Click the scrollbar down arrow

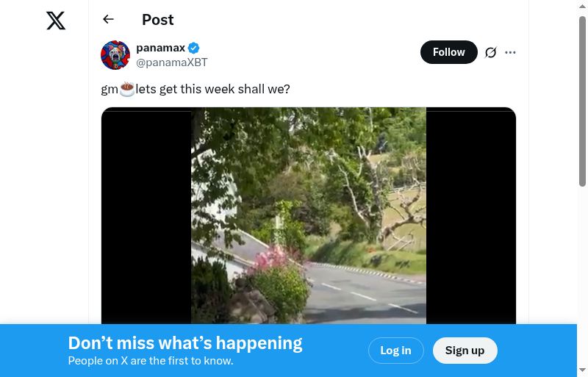click(582, 370)
